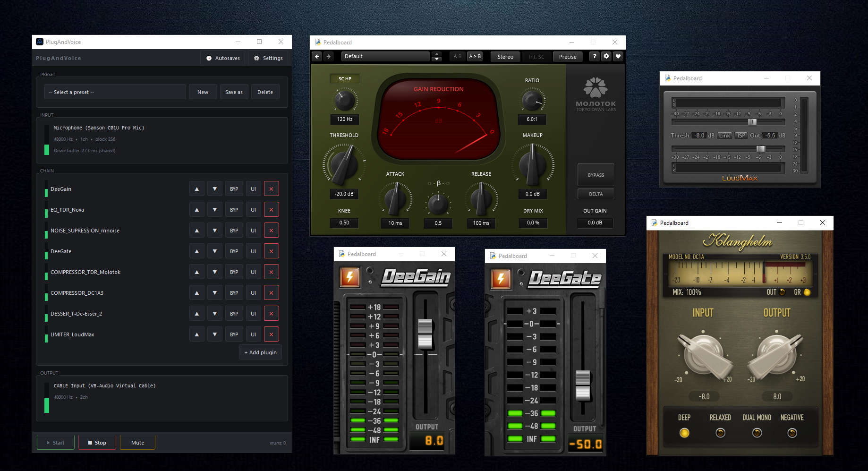Move DeeGain down in the chain
This screenshot has height=471, width=868.
[215, 189]
